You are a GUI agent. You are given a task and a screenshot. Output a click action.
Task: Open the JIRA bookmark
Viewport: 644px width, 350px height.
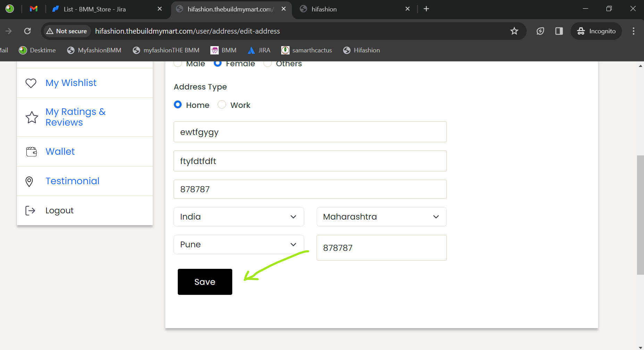tap(259, 50)
